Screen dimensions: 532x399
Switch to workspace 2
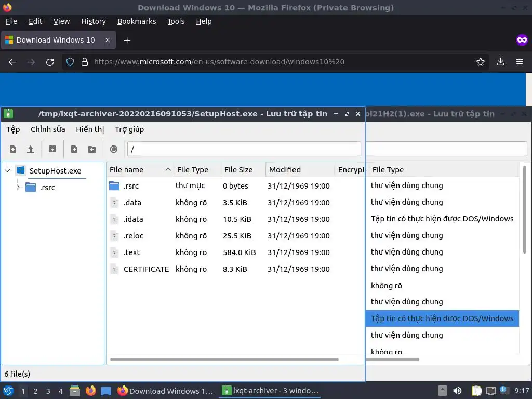coord(36,391)
